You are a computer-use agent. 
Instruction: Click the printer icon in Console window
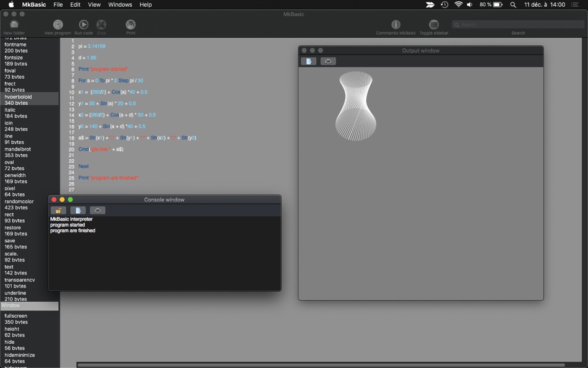(x=98, y=211)
